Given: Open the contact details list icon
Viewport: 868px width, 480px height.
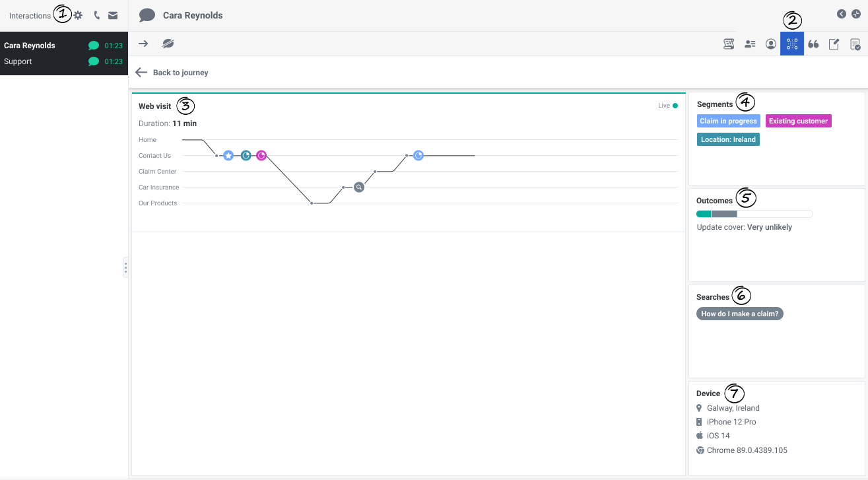Looking at the screenshot, I should pyautogui.click(x=750, y=44).
